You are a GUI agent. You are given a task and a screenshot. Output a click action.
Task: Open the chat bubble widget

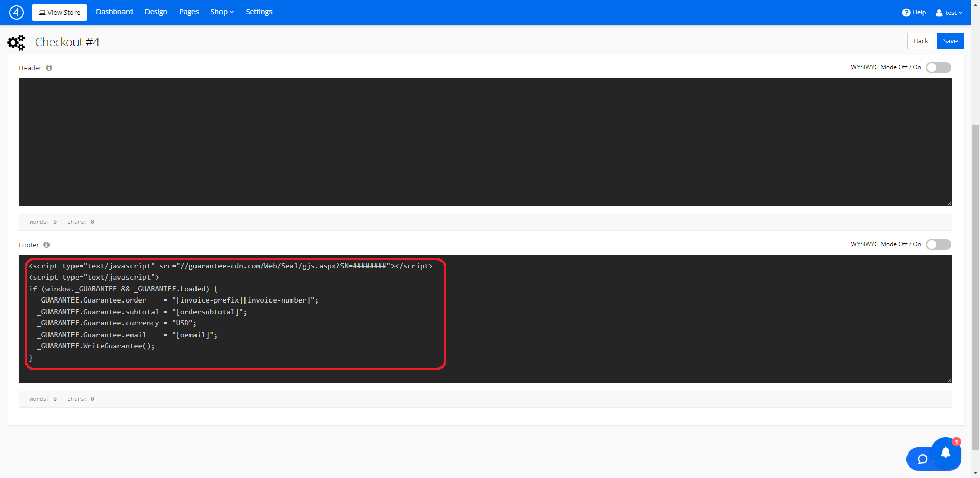pos(922,459)
